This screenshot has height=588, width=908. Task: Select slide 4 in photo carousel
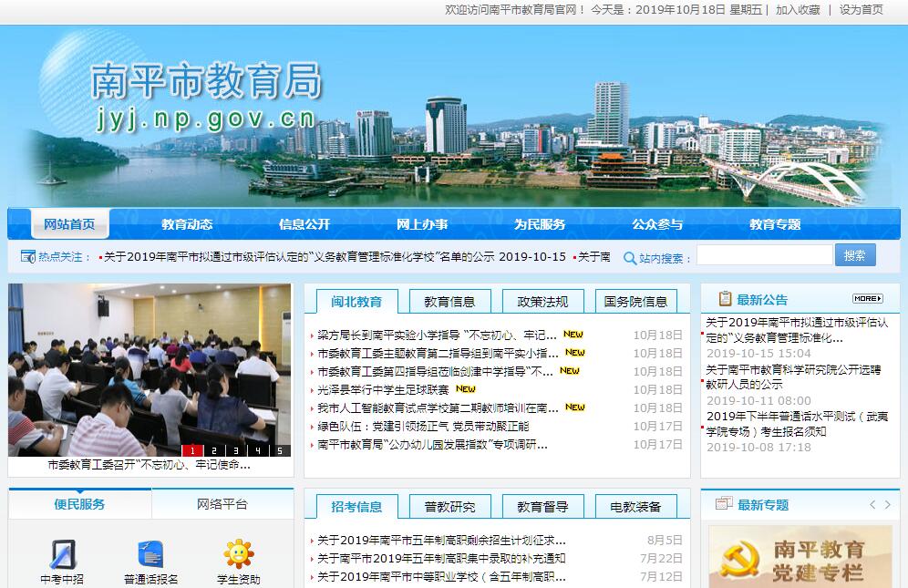tap(258, 450)
